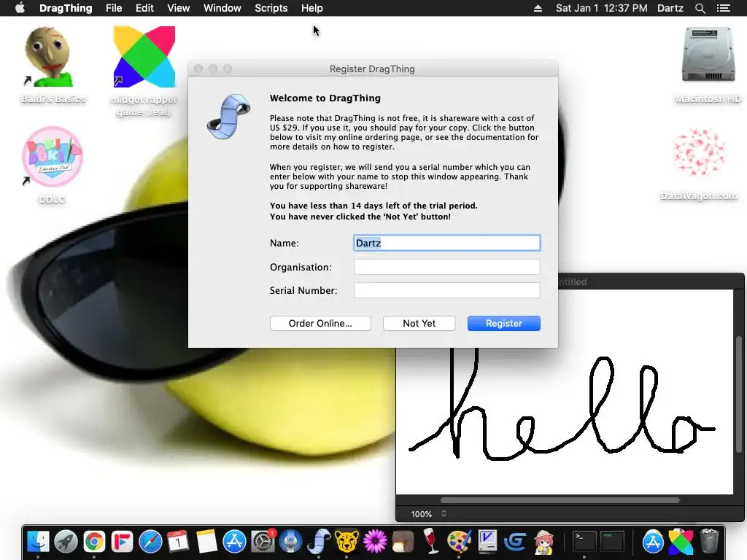Click the horizontal scrollbar in the drawing window
Viewport: 747px width, 560px height.
pos(560,500)
